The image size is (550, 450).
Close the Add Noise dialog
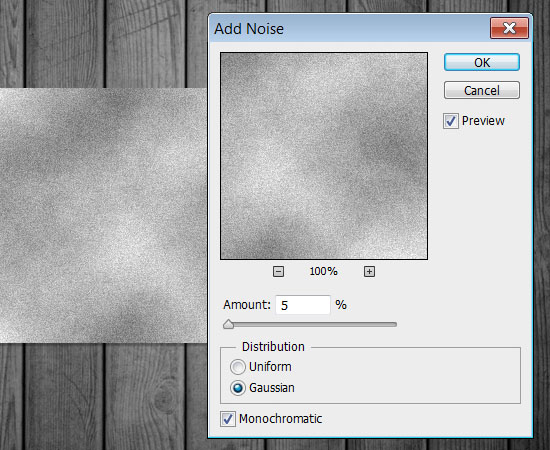click(509, 28)
